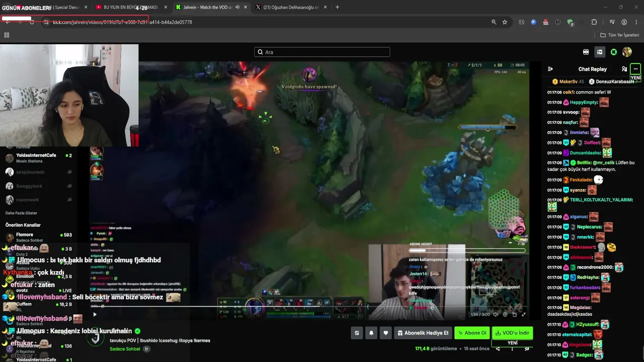Viewport: 644px width, 362px height.
Task: Click the highlighted header icon beside the K logo
Action: point(600,52)
